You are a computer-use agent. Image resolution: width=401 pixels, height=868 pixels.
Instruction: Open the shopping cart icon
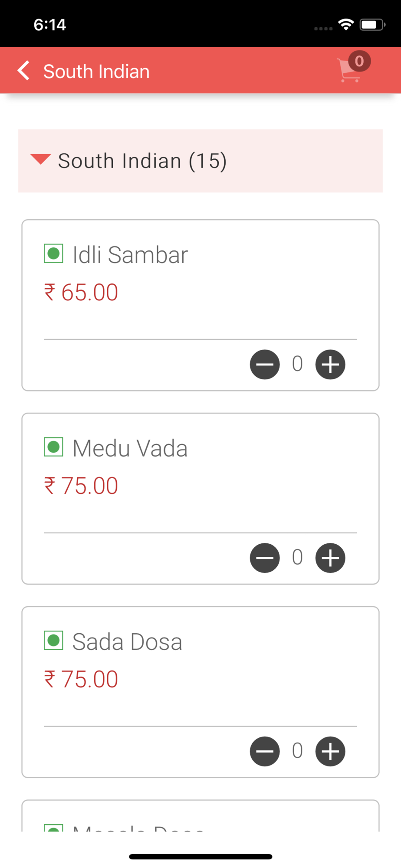[x=349, y=70]
